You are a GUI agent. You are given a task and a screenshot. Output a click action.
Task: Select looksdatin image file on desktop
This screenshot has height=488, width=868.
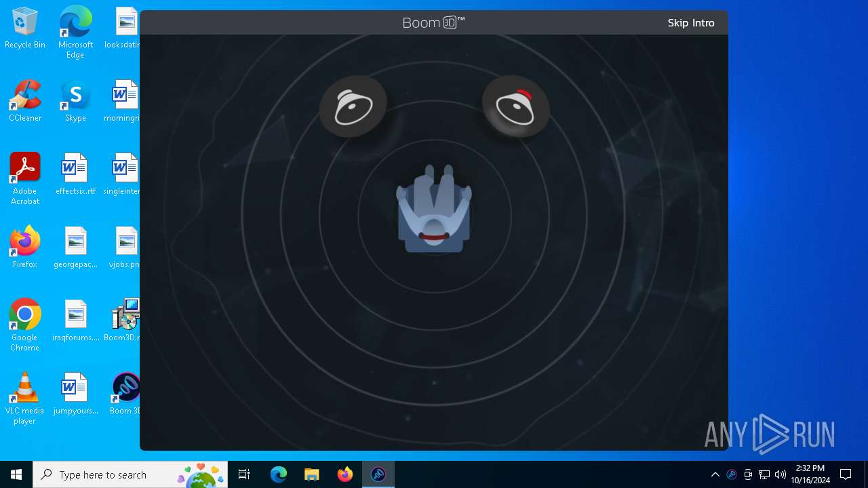(123, 28)
